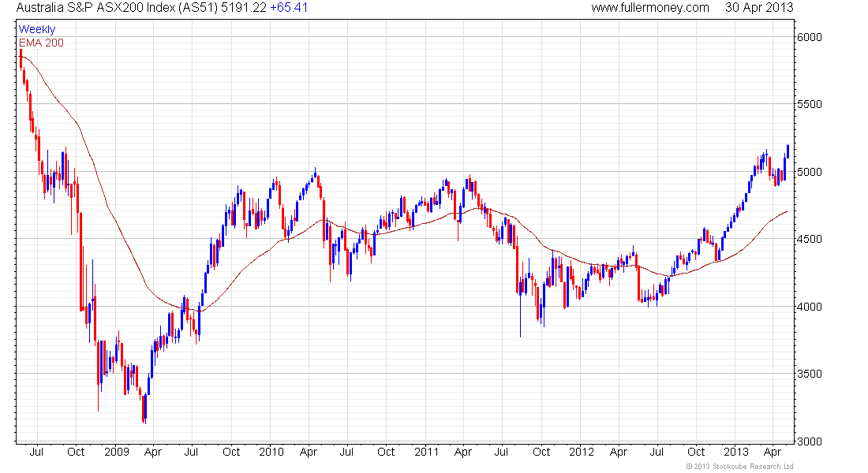Click the 6000 price axis label

(x=810, y=37)
